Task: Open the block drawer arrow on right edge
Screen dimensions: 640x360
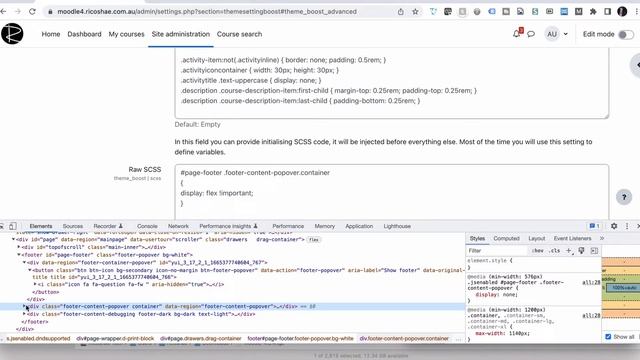Action: pyautogui.click(x=636, y=64)
